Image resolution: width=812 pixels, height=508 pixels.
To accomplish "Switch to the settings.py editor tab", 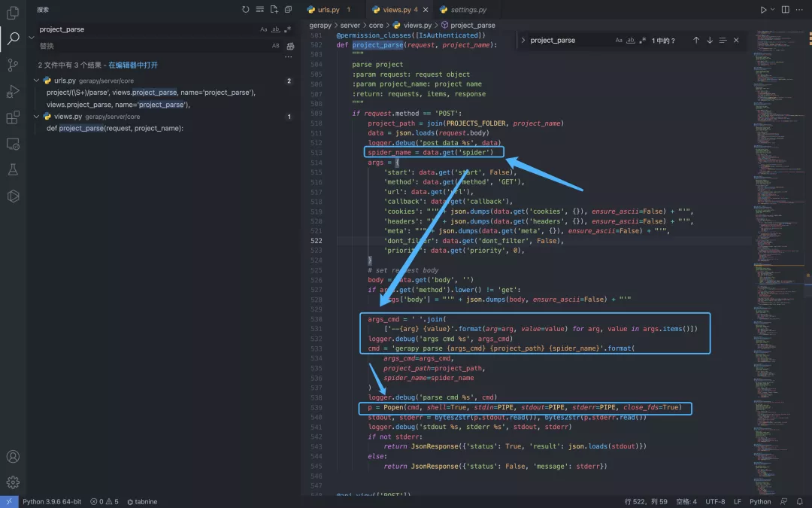I will [468, 10].
